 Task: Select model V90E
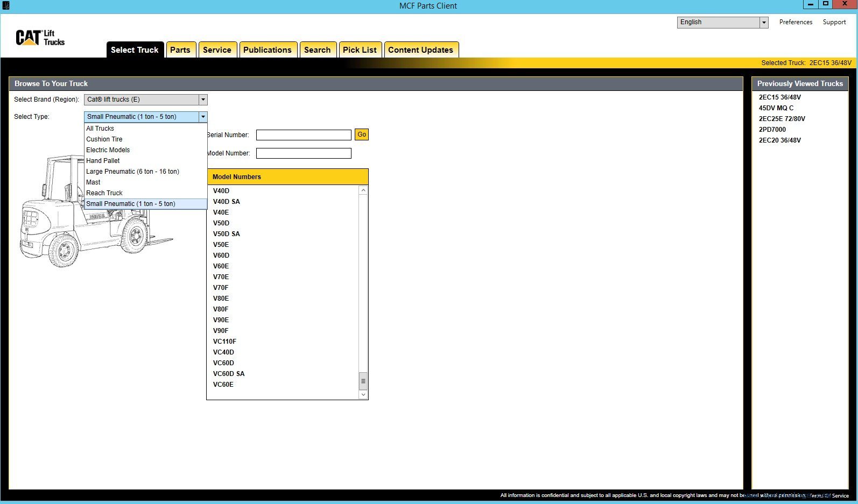coord(221,320)
